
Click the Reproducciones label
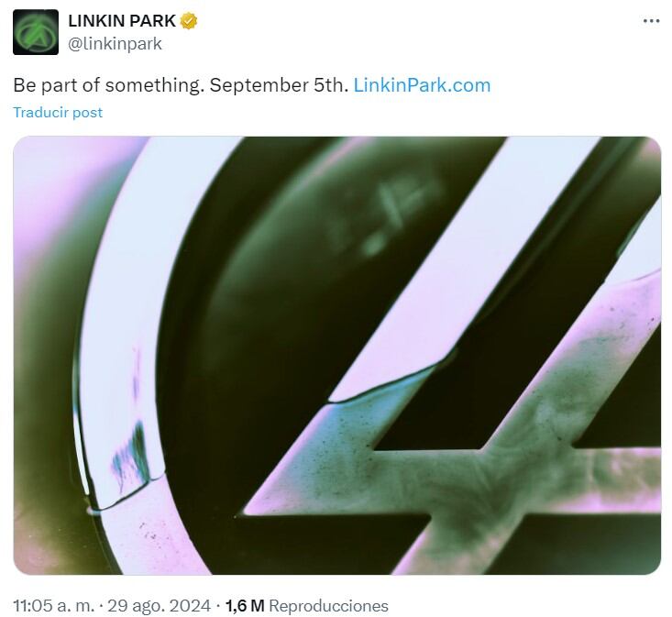329,605
